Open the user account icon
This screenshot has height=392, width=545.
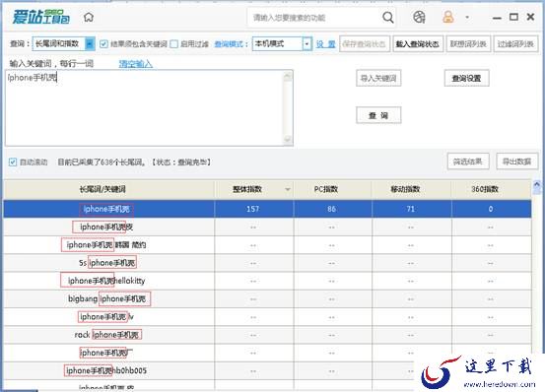tap(447, 17)
